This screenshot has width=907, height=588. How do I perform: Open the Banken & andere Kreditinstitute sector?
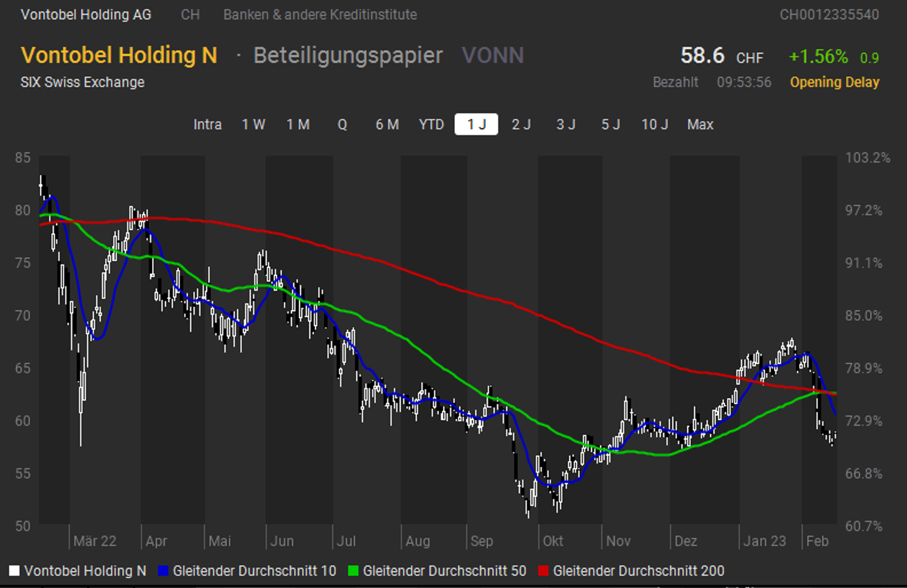(x=320, y=15)
